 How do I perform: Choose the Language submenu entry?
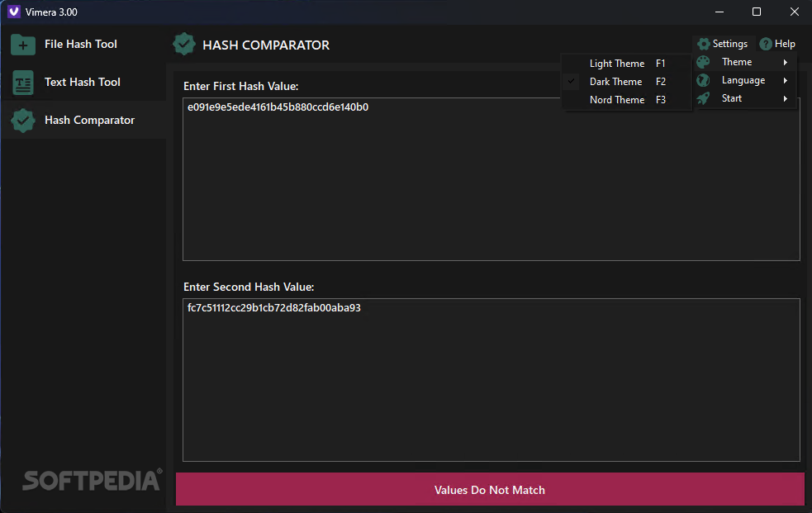(743, 80)
